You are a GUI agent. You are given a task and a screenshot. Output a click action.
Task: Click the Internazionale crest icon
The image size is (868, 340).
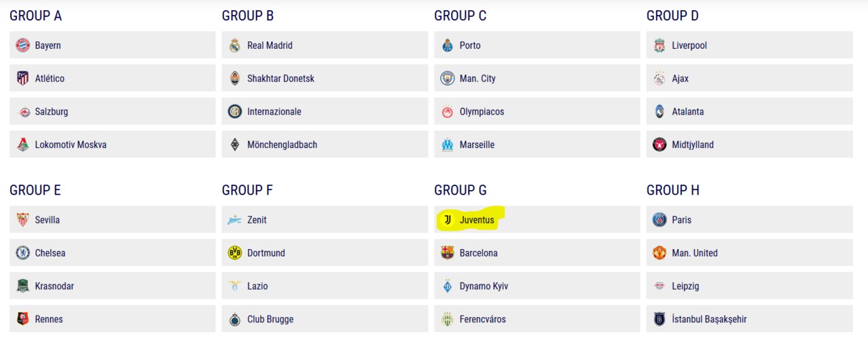pos(235,111)
